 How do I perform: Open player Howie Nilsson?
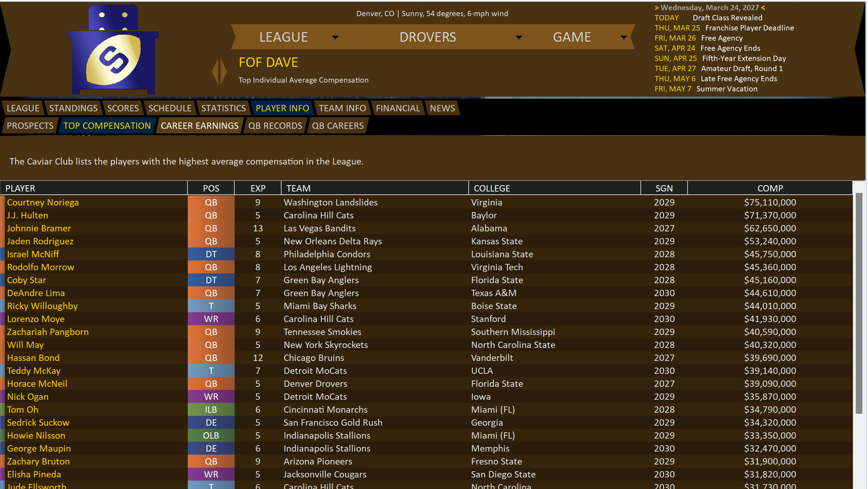tap(36, 435)
